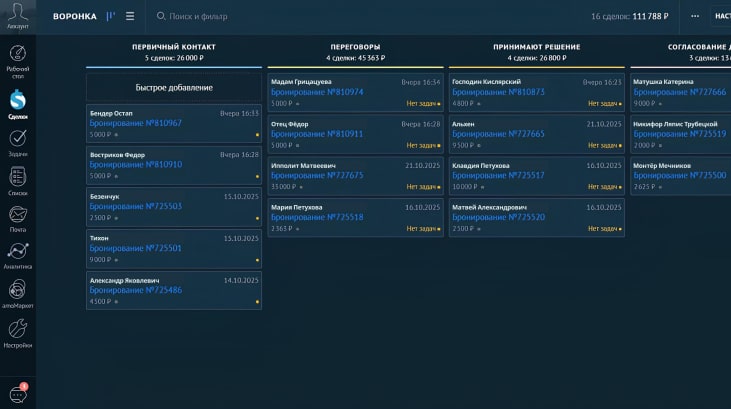Open chat notifications bubble icon
The width and height of the screenshot is (731, 409).
point(17,393)
